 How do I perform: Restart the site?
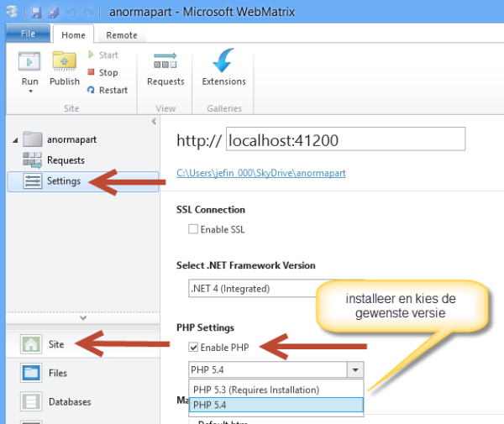pyautogui.click(x=108, y=91)
